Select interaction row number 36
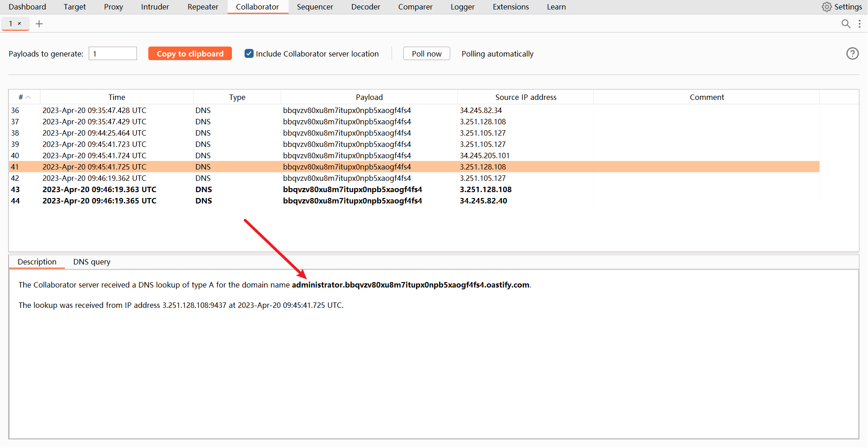This screenshot has width=868, height=448. point(226,110)
